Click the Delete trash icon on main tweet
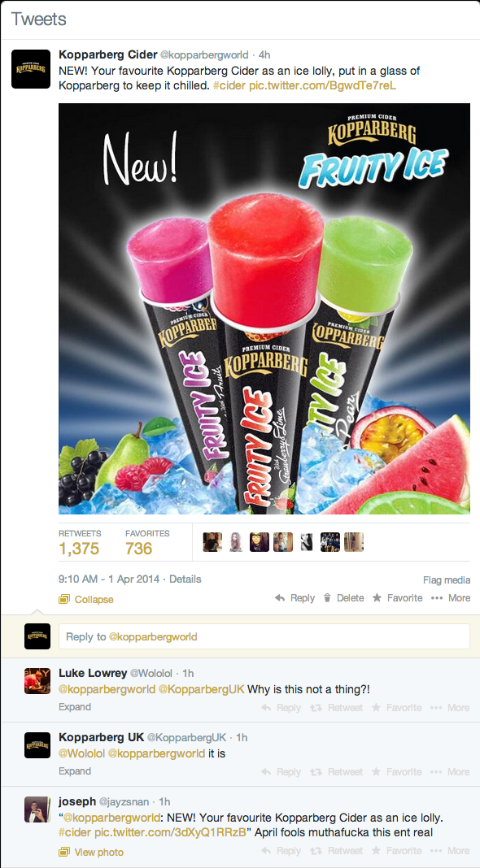The height and width of the screenshot is (868, 480). coord(327,598)
